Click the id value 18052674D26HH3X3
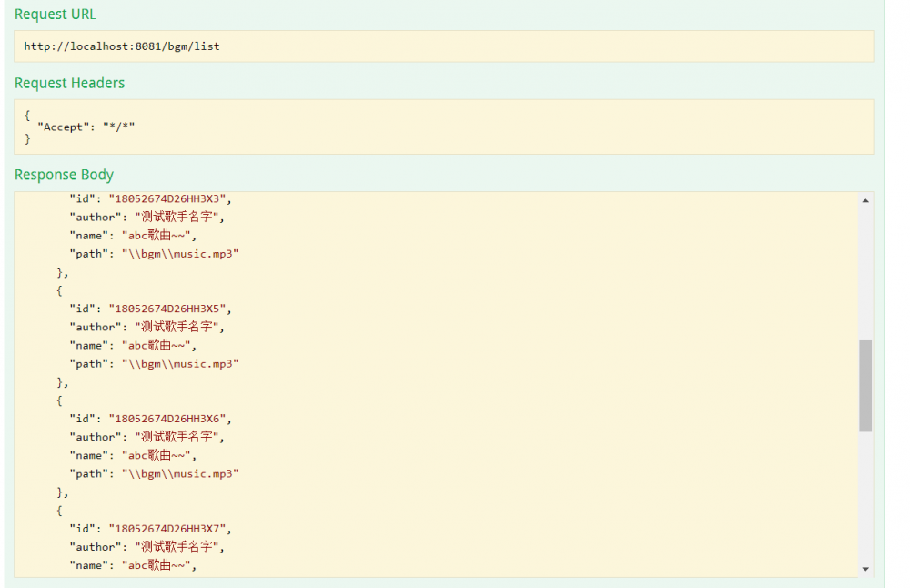Screen dimensions: 910x588 pyautogui.click(x=170, y=198)
